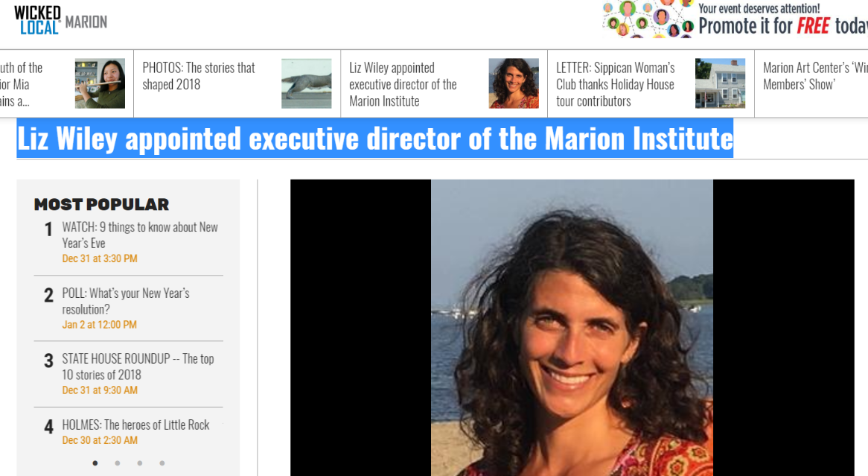Select the third Most Popular pagination dot
The image size is (868, 476).
tap(139, 463)
